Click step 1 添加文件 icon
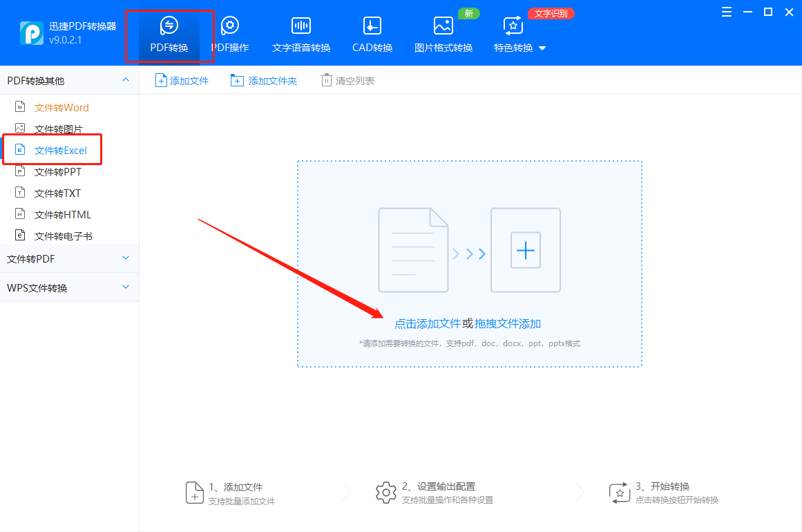802x532 pixels. (x=194, y=493)
